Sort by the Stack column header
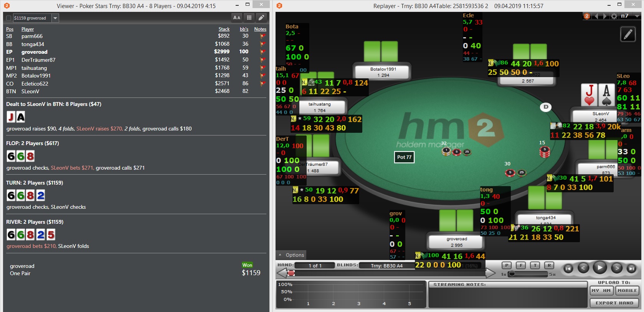Screen dimensions: 644x312 coord(224,29)
